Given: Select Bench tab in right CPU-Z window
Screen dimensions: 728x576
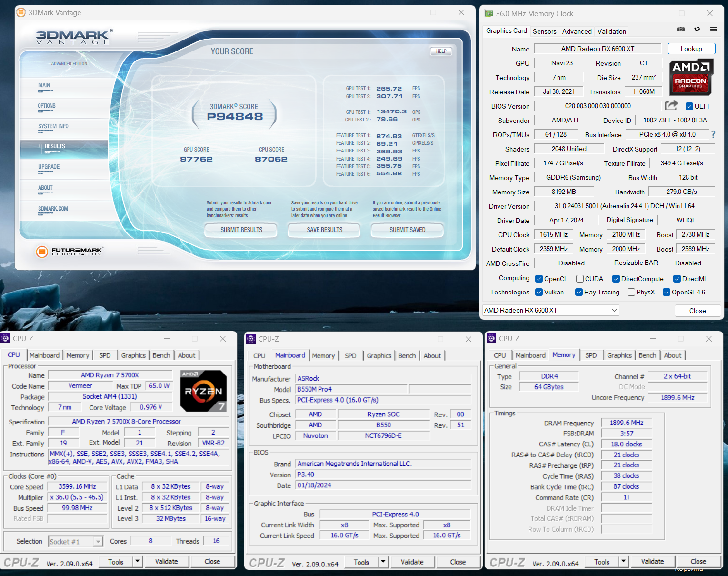Looking at the screenshot, I should (x=647, y=355).
